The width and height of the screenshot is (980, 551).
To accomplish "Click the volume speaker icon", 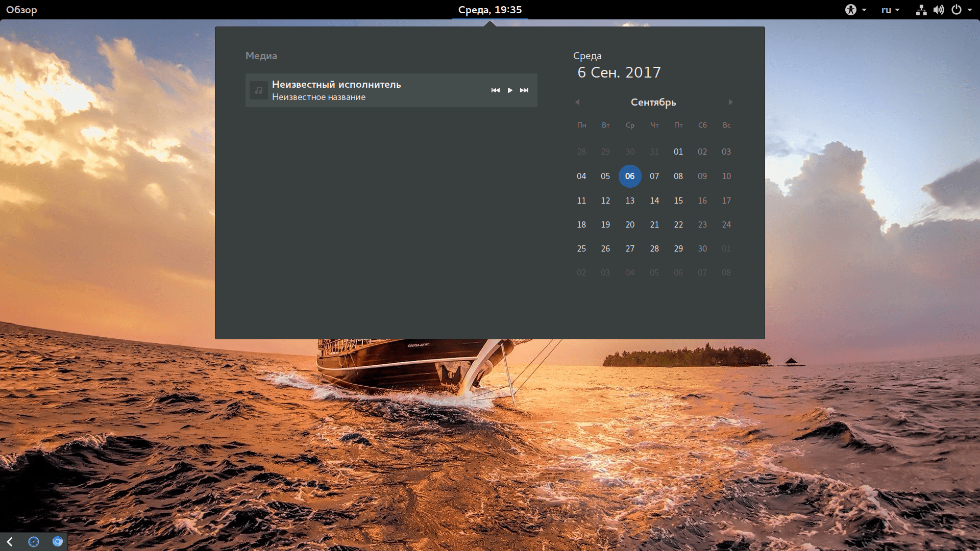I will [x=939, y=10].
